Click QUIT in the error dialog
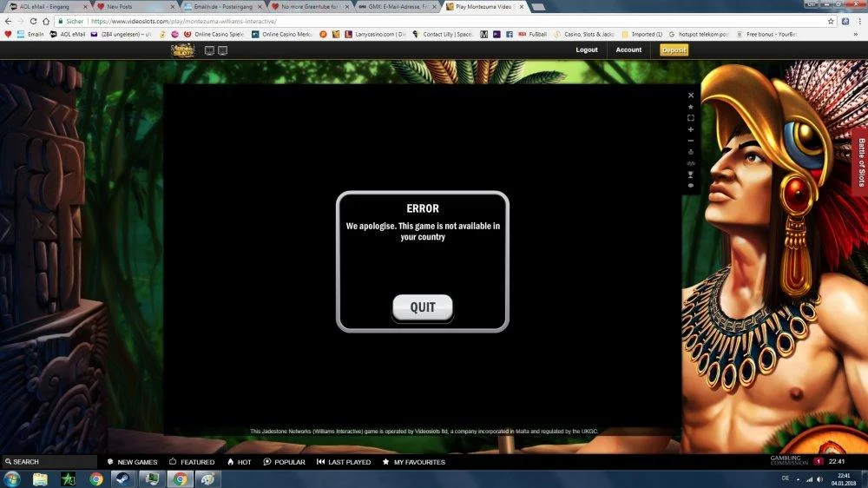Screen dimensions: 868x488 coord(423,307)
